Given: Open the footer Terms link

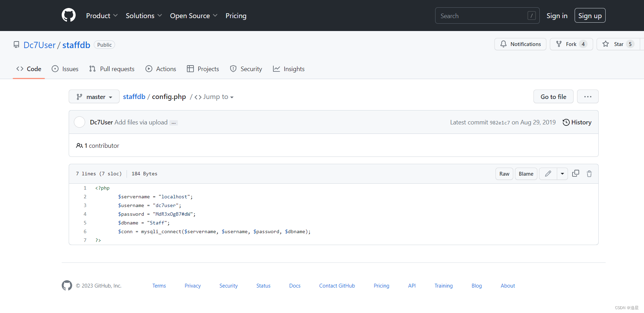Looking at the screenshot, I should (x=159, y=286).
